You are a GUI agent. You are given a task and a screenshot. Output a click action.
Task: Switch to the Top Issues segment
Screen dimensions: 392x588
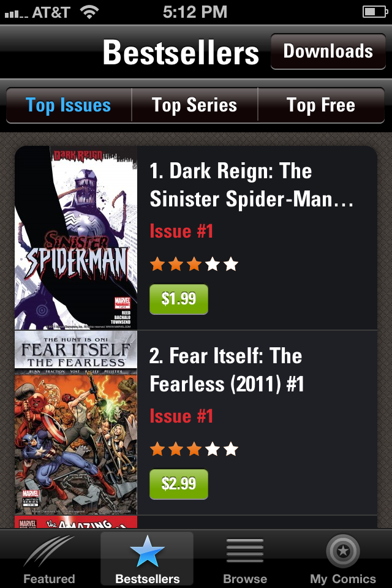tap(69, 105)
